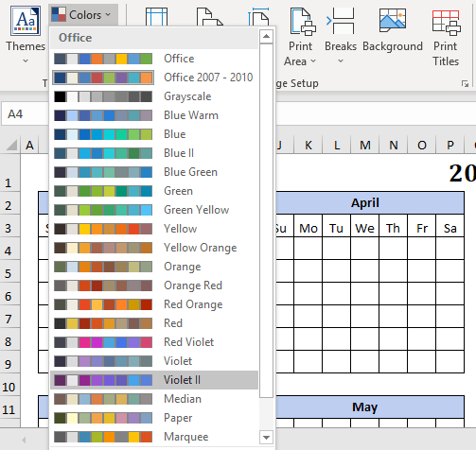The width and height of the screenshot is (476, 450).
Task: Select column O header
Action: (x=422, y=146)
